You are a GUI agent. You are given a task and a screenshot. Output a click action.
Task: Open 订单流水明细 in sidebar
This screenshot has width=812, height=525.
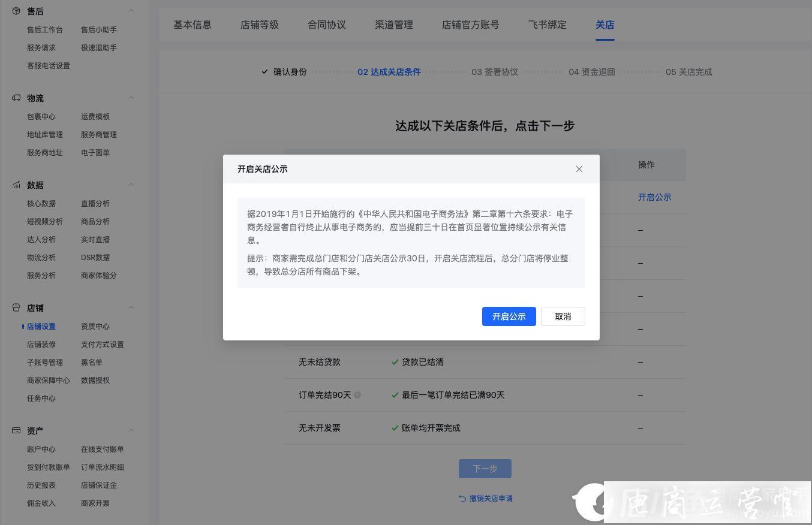click(x=103, y=467)
